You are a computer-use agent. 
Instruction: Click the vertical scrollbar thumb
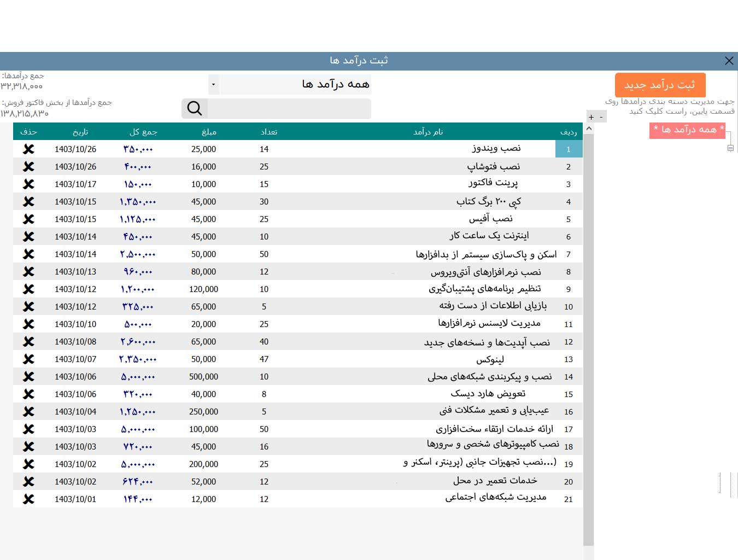coord(589,339)
